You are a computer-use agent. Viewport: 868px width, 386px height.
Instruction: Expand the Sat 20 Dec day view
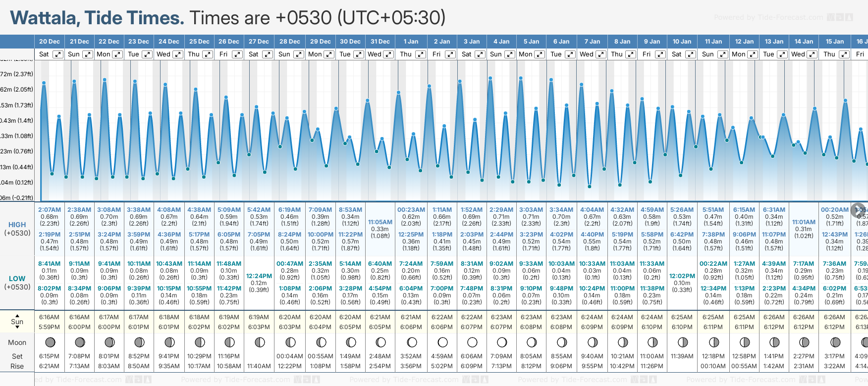[x=58, y=54]
